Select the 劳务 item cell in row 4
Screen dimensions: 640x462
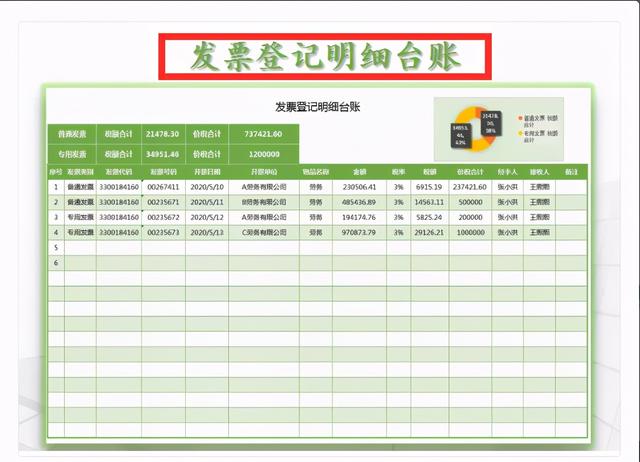(316, 233)
